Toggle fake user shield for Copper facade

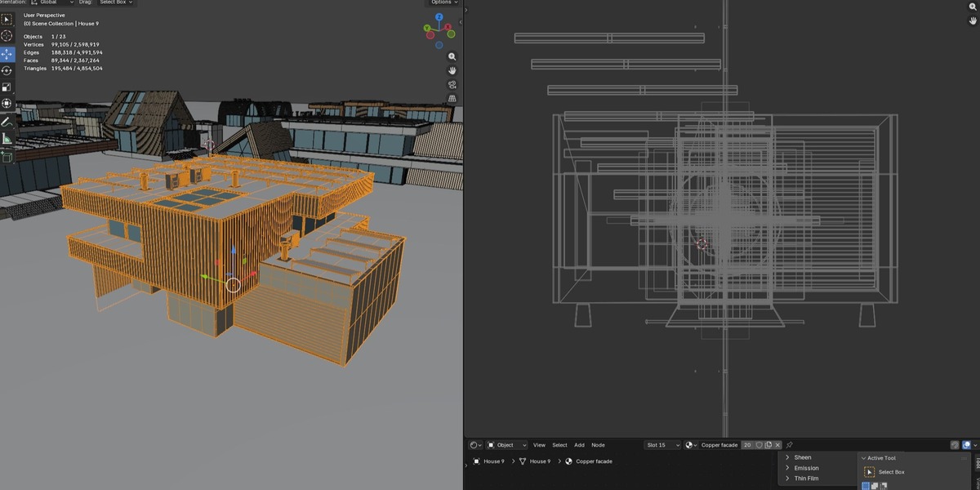[x=759, y=445]
